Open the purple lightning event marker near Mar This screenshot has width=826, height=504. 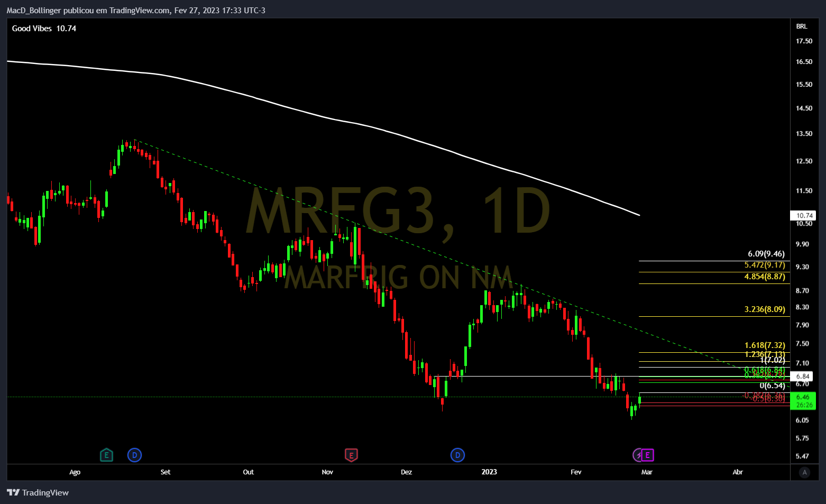point(639,455)
